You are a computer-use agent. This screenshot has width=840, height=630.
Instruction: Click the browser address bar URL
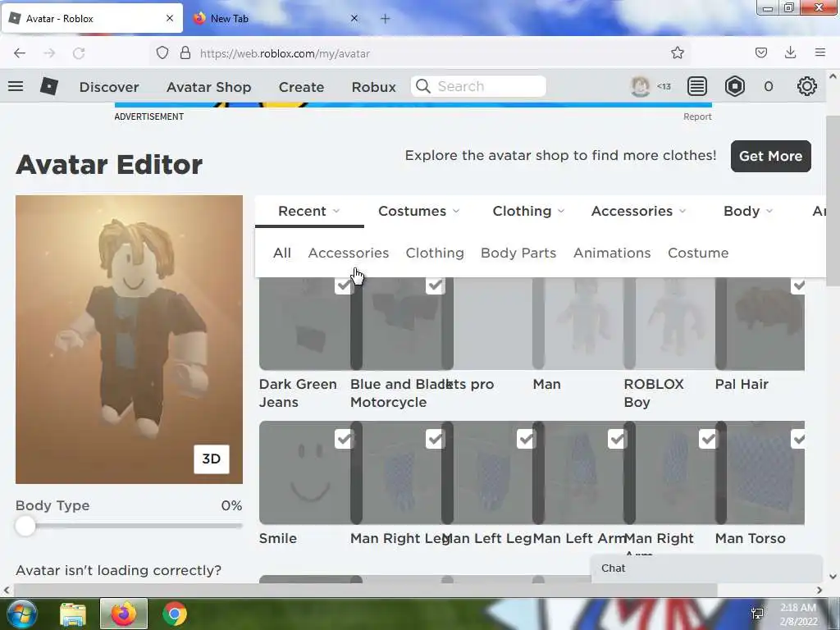(285, 53)
